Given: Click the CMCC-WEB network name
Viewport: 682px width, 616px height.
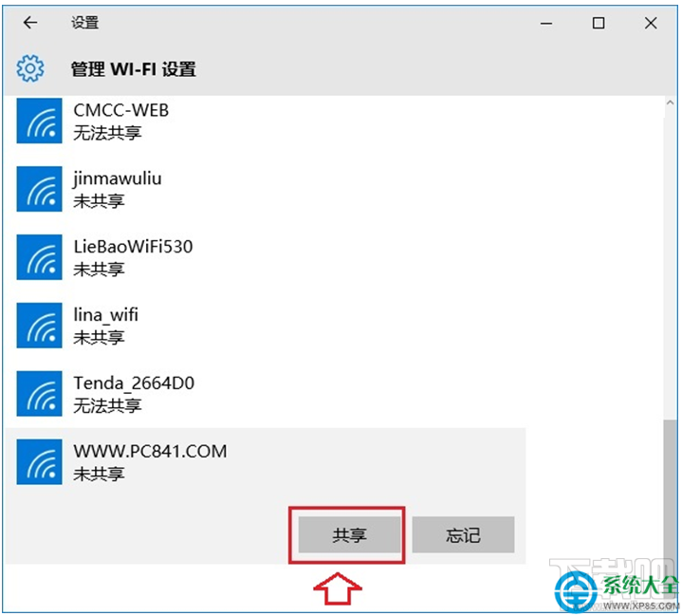Looking at the screenshot, I should tap(120, 110).
